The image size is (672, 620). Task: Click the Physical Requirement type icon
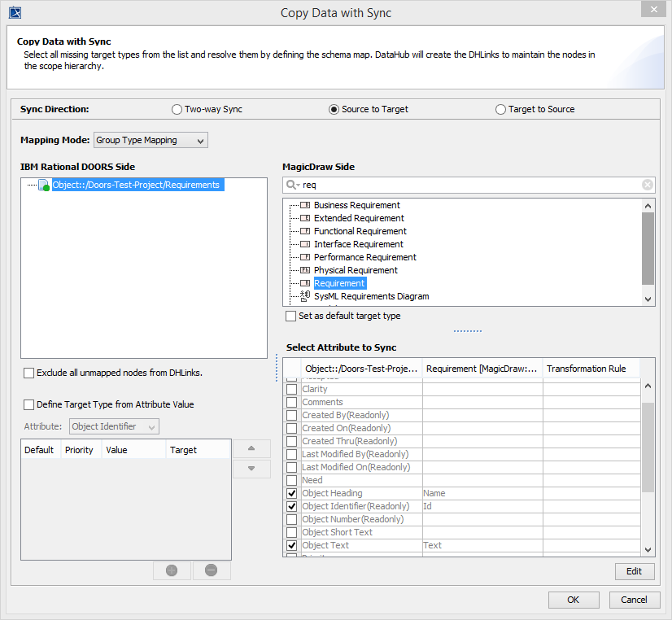click(x=305, y=271)
